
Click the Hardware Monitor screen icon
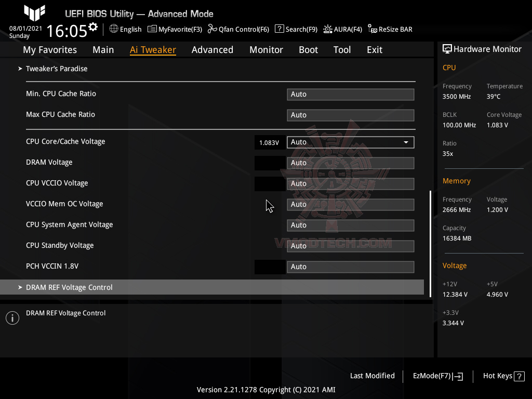click(x=447, y=49)
